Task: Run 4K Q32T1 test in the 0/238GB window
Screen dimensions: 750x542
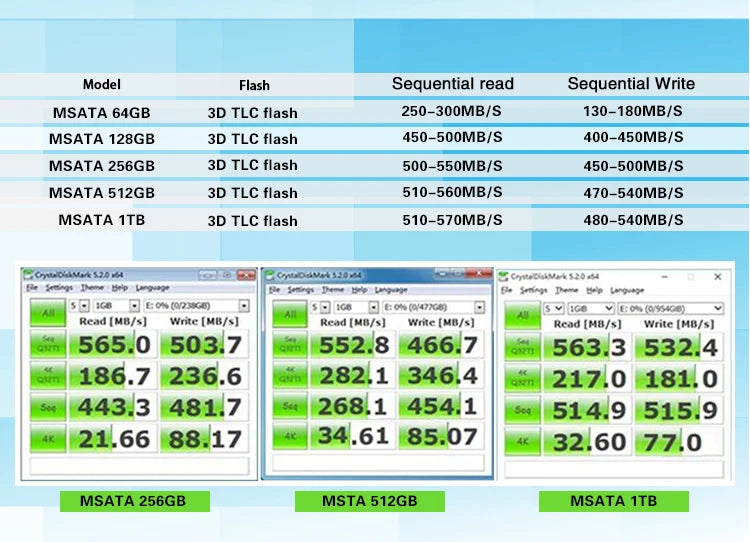Action: click(48, 376)
